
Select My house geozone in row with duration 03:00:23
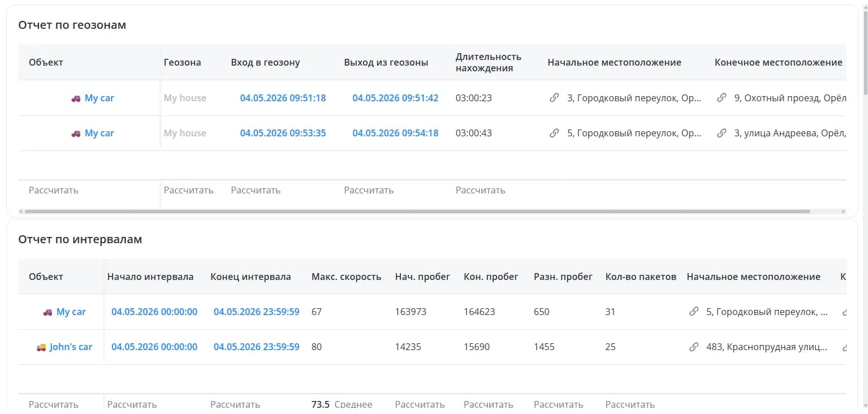tap(185, 98)
